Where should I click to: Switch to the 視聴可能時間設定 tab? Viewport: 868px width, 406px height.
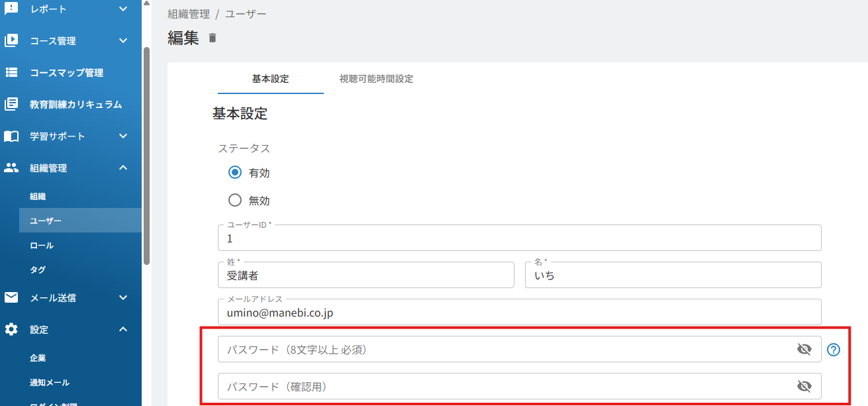(376, 79)
